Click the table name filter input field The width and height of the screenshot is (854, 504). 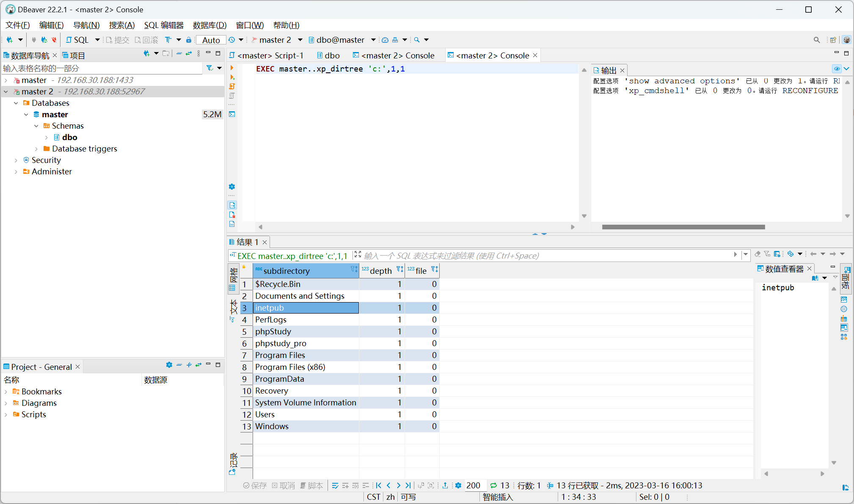pyautogui.click(x=102, y=68)
